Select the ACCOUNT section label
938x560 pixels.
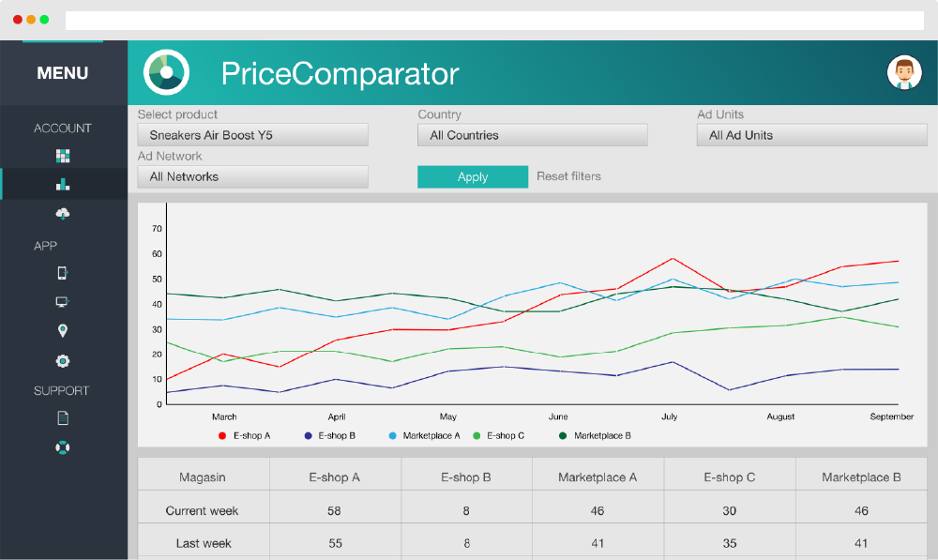62,128
